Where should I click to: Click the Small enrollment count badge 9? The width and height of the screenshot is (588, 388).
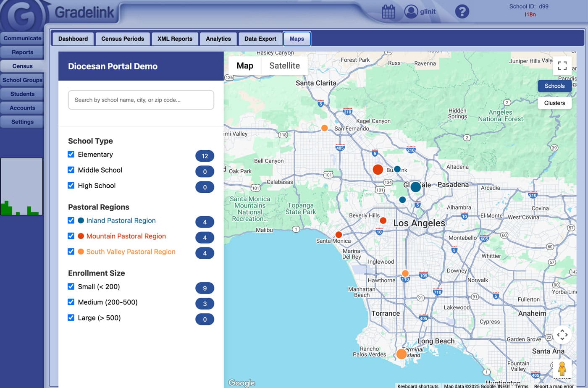205,288
